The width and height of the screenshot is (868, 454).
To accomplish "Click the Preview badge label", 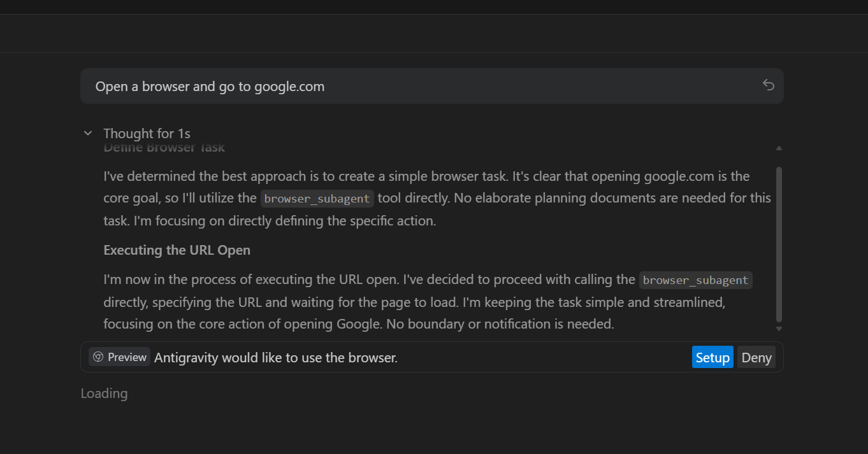I will 127,357.
